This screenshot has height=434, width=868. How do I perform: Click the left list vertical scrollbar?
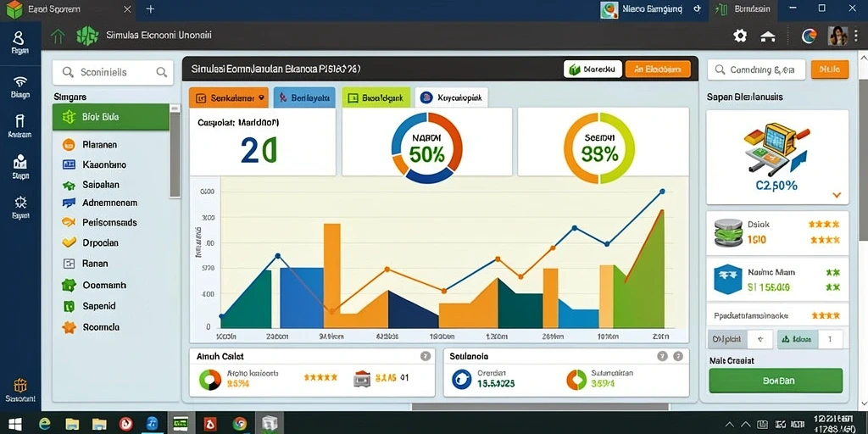click(x=175, y=151)
